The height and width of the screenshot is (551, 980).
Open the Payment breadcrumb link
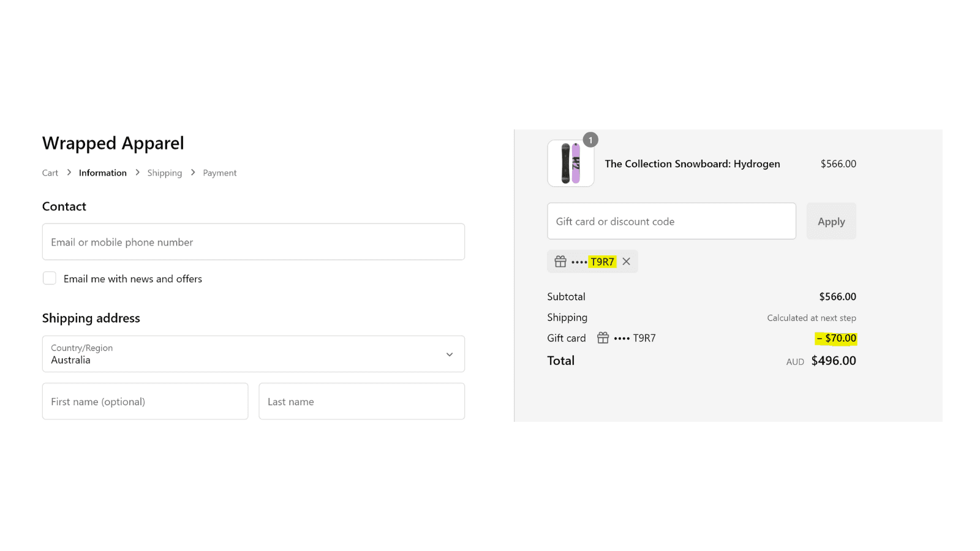pyautogui.click(x=219, y=173)
